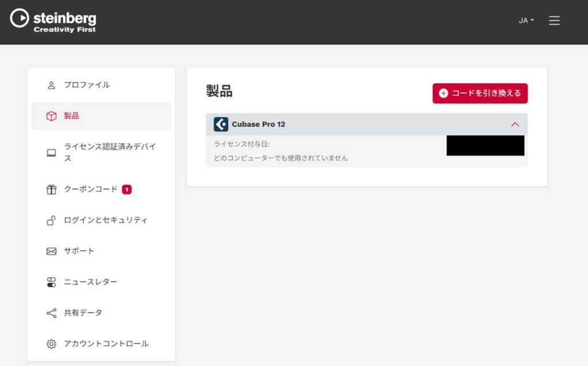Screen dimensions: 588x366
Task: Select ライセンス認証済みデバイス in the sidebar
Action: [109, 152]
